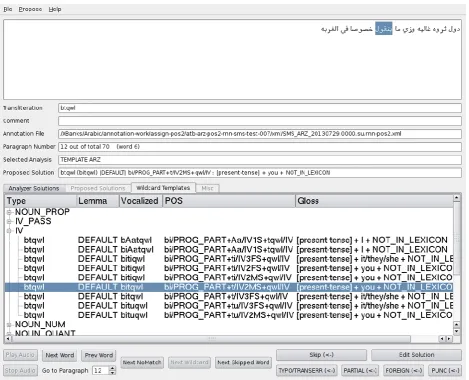This screenshot has width=469, height=380.
Task: Mark word as PUNC
Action: [445, 370]
